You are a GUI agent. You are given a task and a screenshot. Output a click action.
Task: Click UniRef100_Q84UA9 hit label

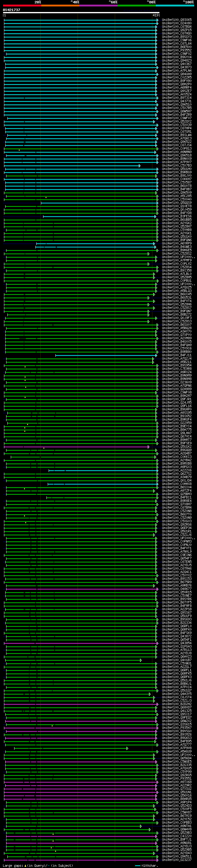pos(177,74)
